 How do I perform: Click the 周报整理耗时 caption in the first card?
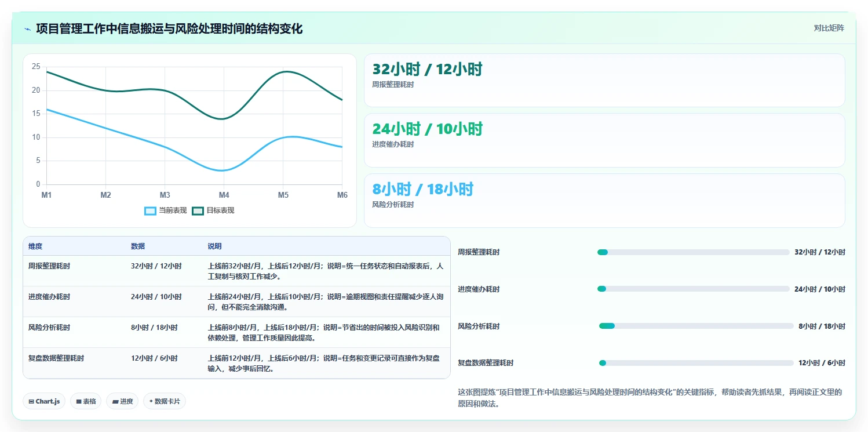click(393, 85)
